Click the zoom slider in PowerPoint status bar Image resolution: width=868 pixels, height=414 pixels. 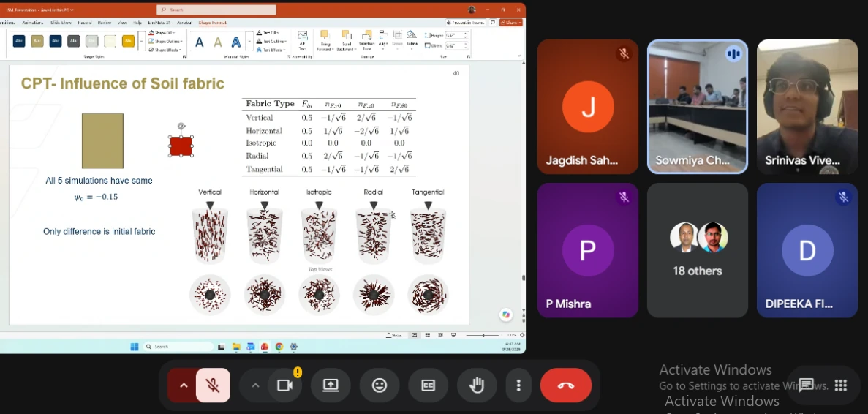coord(483,336)
